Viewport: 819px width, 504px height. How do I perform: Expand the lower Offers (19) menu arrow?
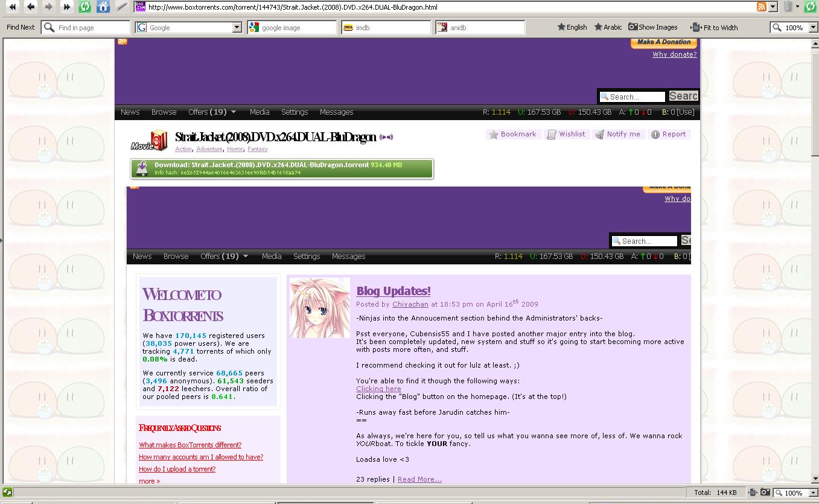246,257
